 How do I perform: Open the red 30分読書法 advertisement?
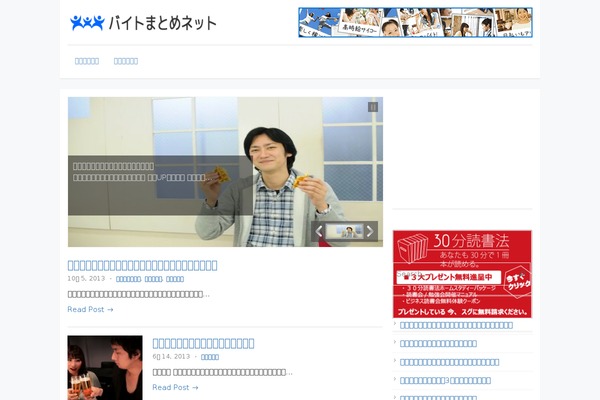[x=462, y=274]
